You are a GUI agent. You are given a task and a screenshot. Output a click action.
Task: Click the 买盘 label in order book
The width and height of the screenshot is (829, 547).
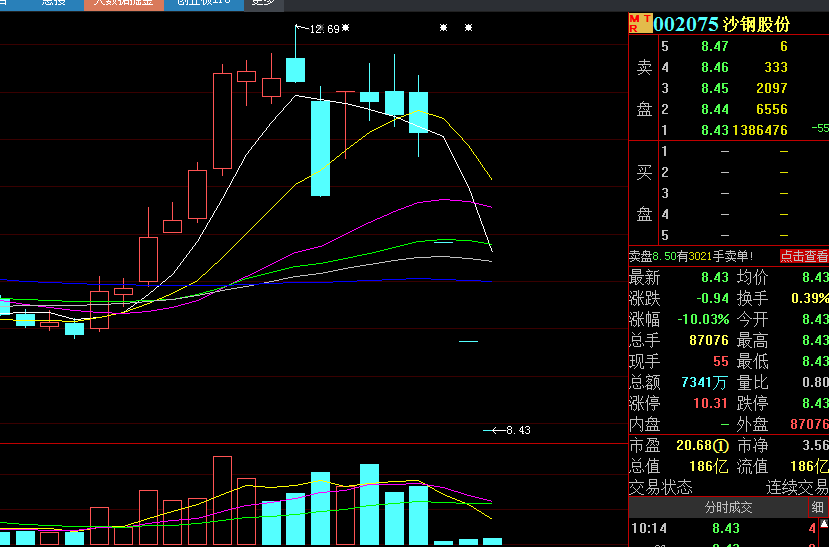pyautogui.click(x=644, y=193)
